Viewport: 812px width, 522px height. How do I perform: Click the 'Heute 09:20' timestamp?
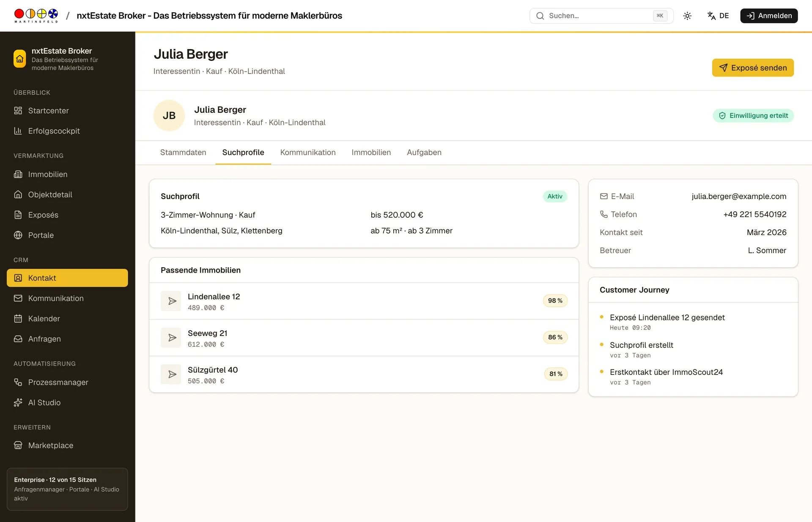pos(630,328)
